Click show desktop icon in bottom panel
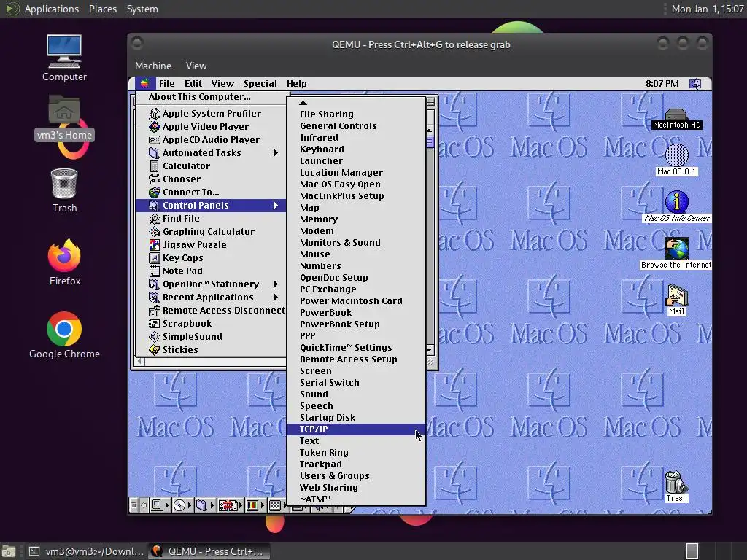This screenshot has width=747, height=560. coord(8,551)
